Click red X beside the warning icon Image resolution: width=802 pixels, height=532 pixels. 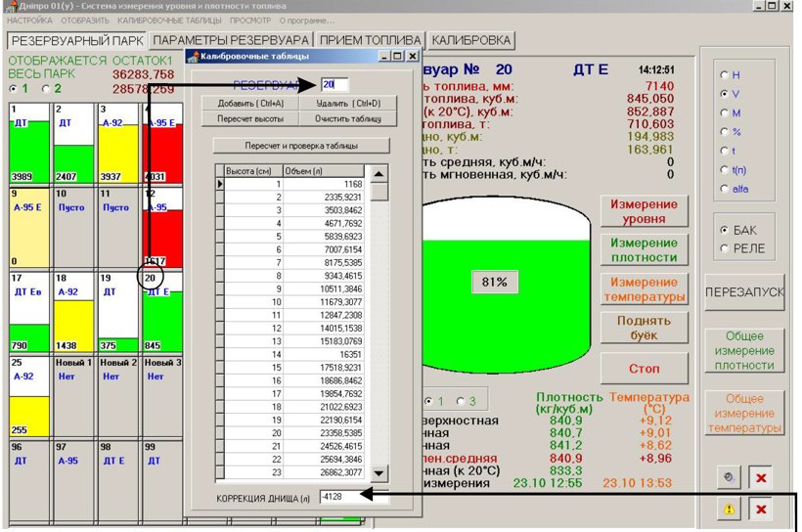pyautogui.click(x=761, y=509)
